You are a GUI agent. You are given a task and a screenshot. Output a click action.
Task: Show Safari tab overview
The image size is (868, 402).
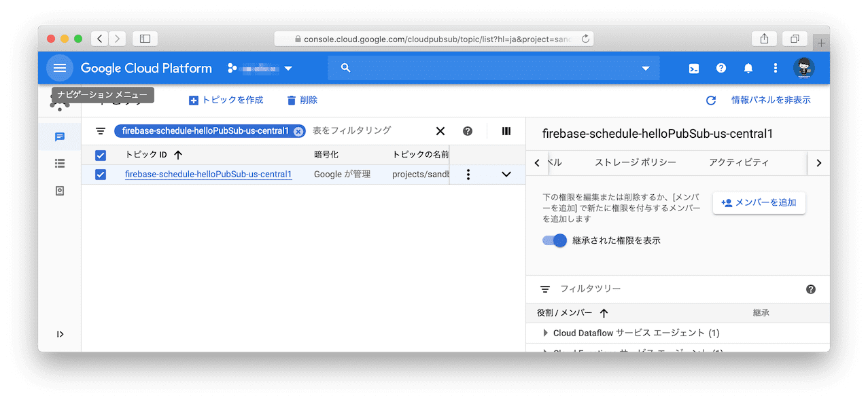click(795, 39)
